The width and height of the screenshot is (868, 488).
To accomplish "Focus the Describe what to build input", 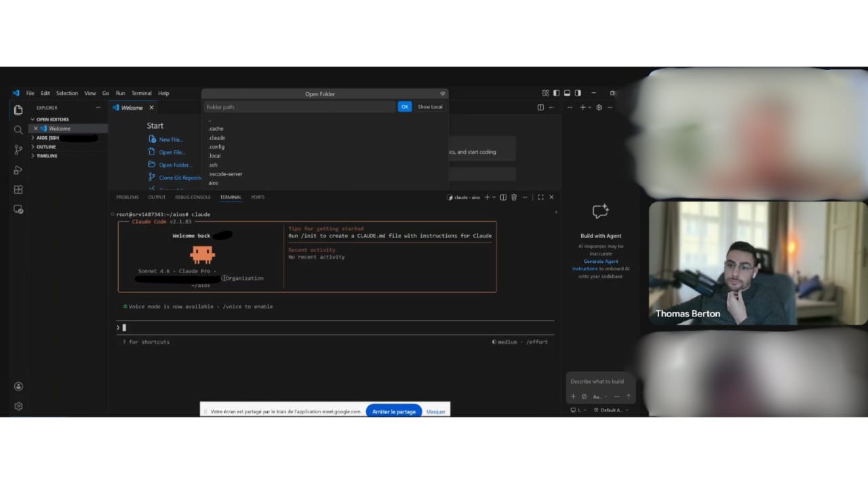I will point(601,382).
